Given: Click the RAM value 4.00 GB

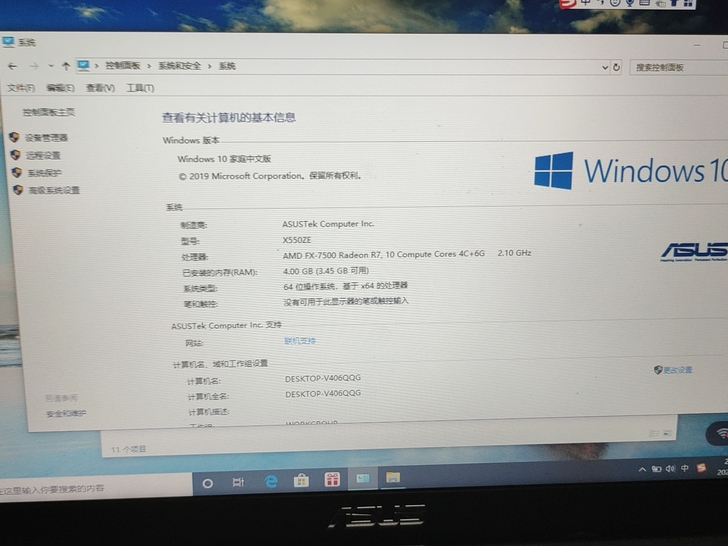Looking at the screenshot, I should [326, 271].
